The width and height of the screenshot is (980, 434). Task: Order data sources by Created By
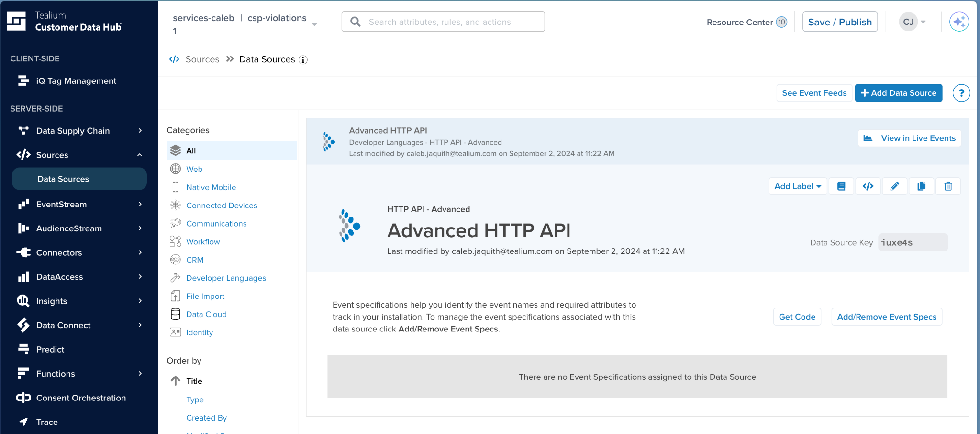(x=206, y=418)
